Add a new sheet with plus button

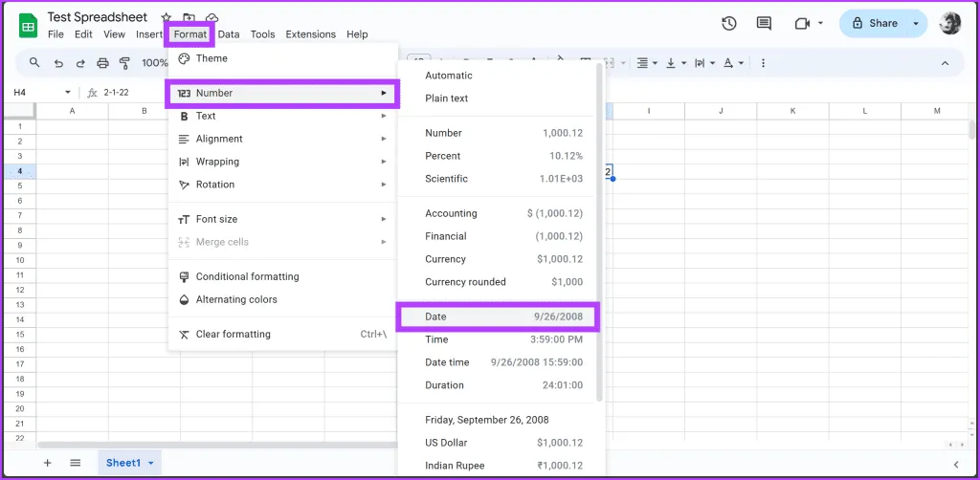pyautogui.click(x=47, y=463)
